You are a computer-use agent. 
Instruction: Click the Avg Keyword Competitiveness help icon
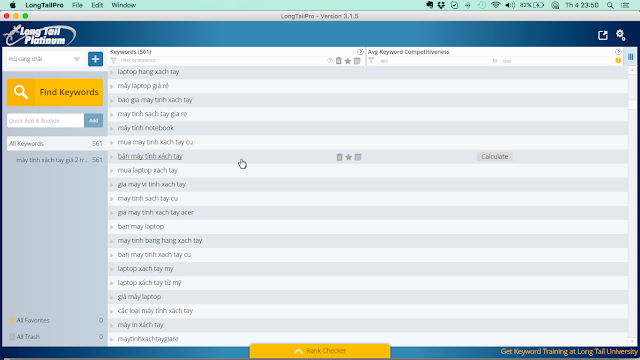coord(618,52)
